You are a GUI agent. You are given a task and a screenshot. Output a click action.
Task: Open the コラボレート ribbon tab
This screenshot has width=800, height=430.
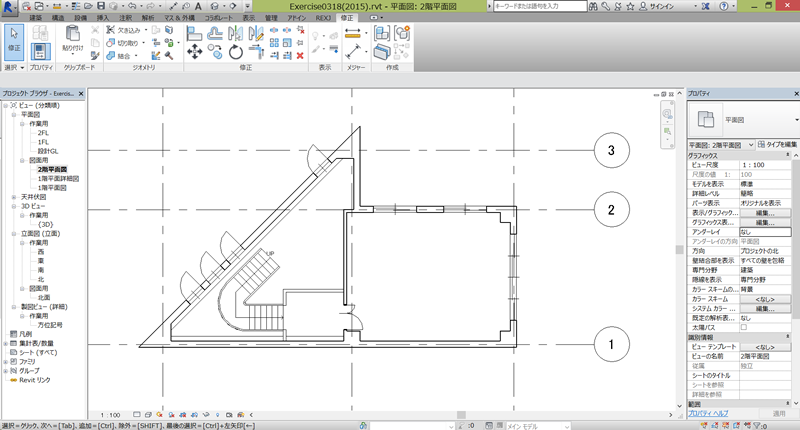219,18
